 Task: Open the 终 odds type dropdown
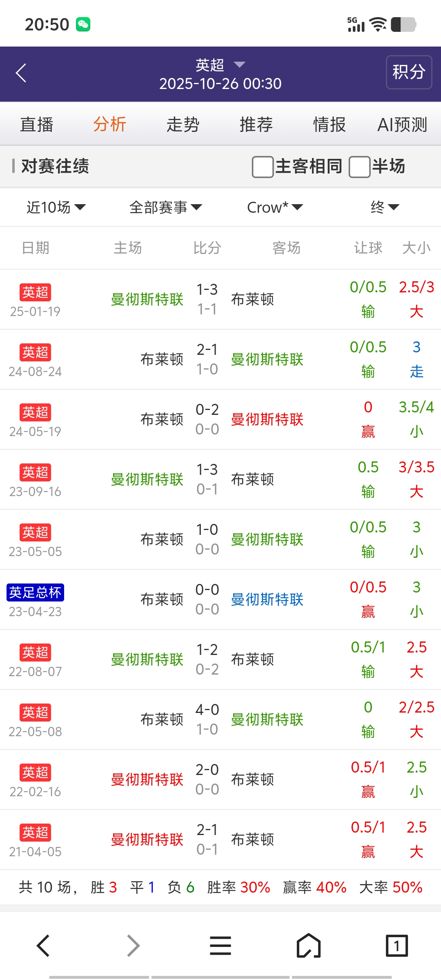tap(384, 207)
